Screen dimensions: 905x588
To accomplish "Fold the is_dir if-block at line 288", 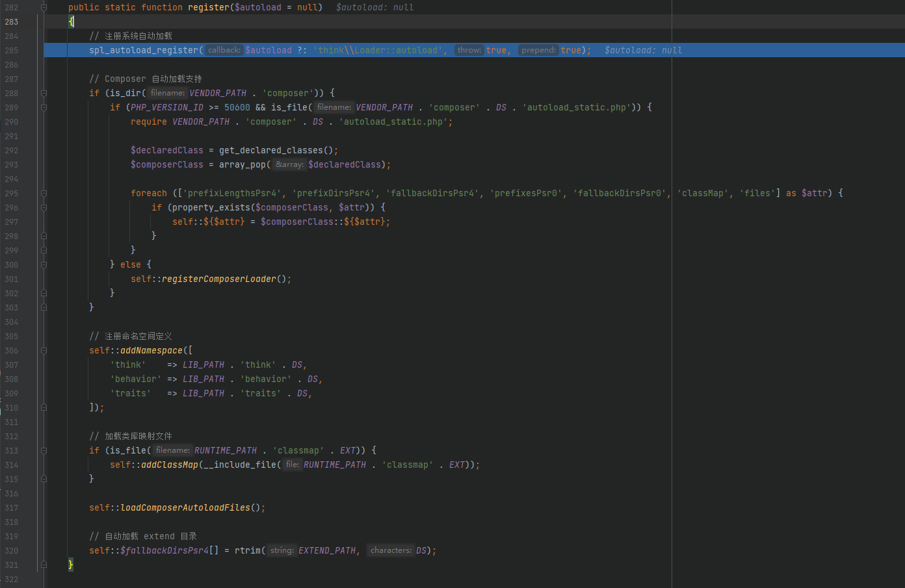I will [44, 93].
